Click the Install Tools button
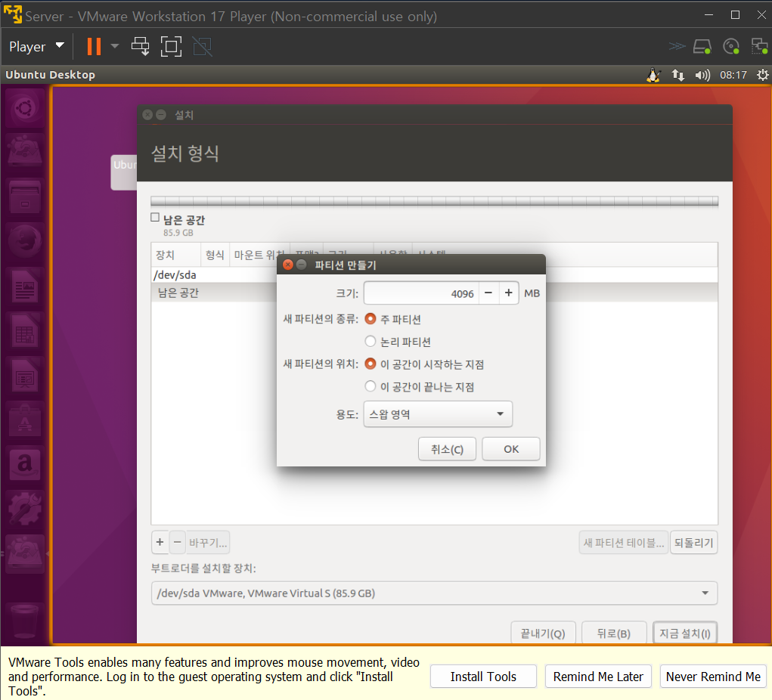772x700 pixels. [483, 677]
